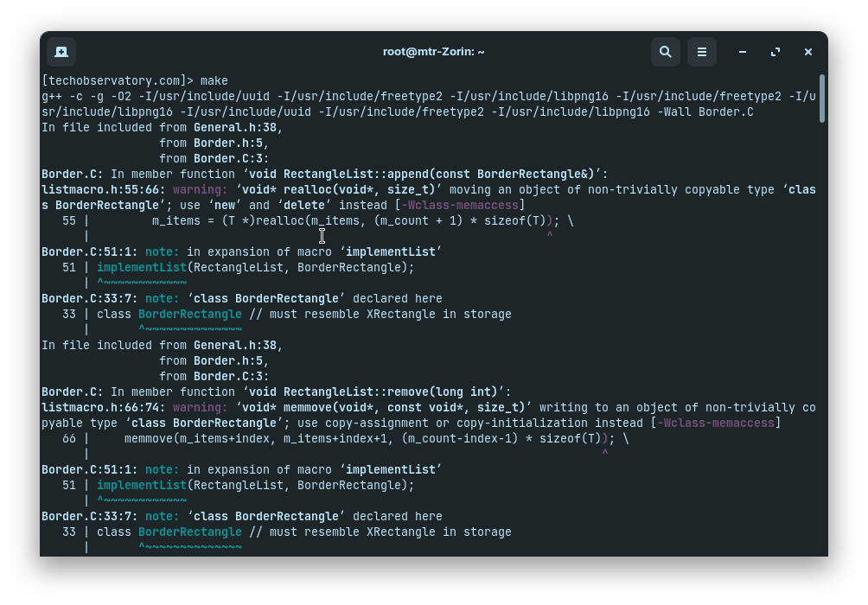The image size is (868, 605).
Task: Close the terminal window
Action: click(808, 52)
